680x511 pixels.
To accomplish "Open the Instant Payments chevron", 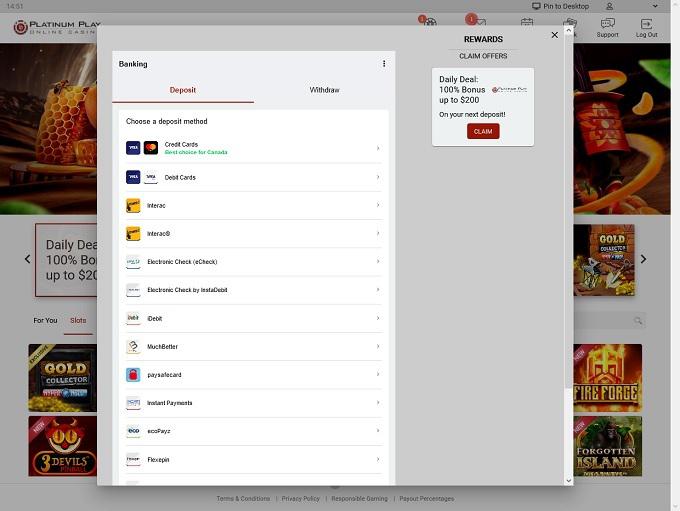I will click(378, 403).
